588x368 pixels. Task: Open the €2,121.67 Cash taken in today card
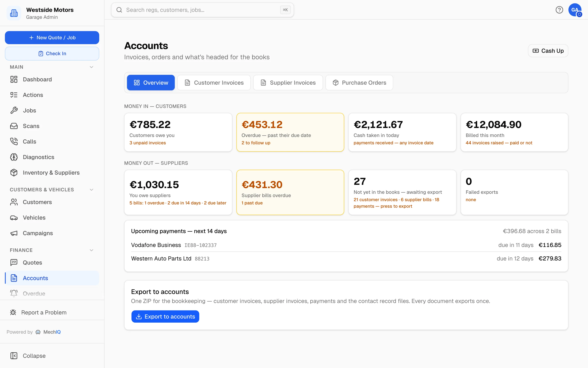click(x=402, y=132)
